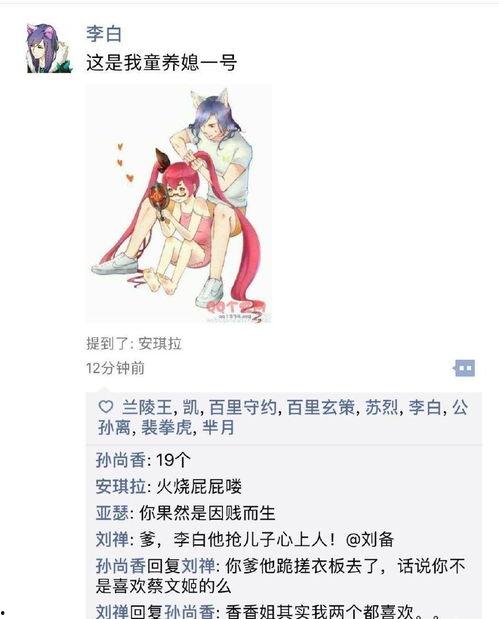The image size is (499, 619).
Task: Open 裴拳虎 in the likes list
Action: (x=166, y=428)
